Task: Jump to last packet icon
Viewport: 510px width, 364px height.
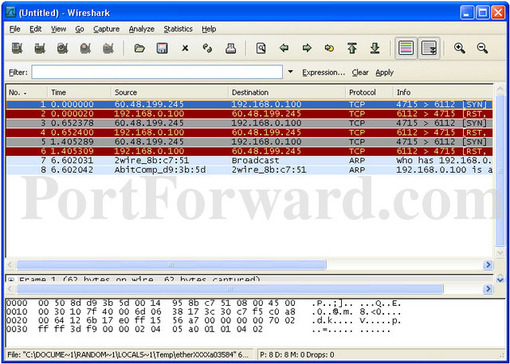Action: point(375,48)
